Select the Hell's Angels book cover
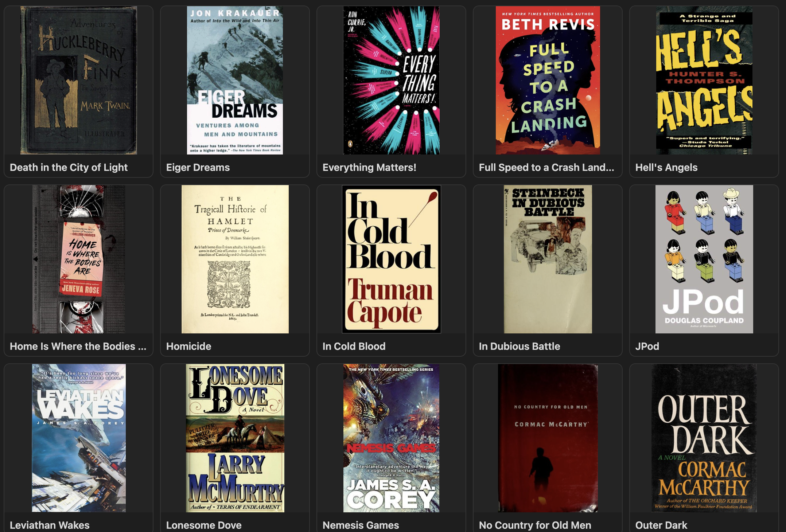 coord(704,80)
